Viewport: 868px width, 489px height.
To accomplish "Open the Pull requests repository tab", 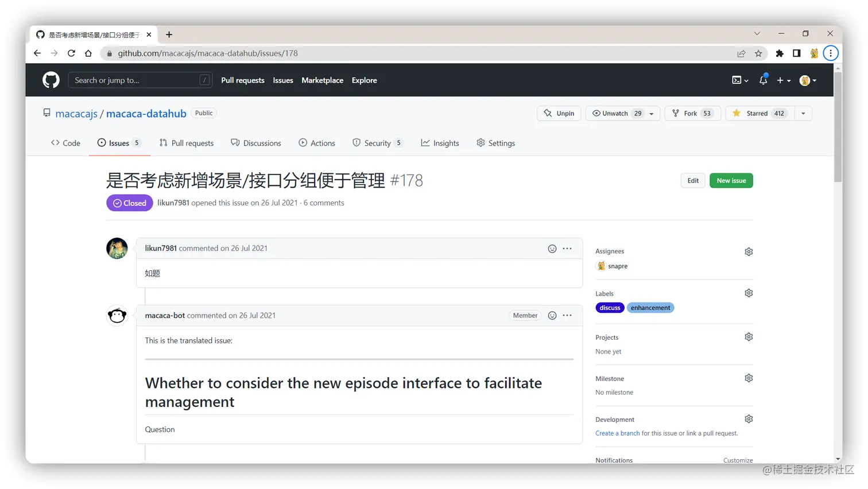I will coord(187,143).
